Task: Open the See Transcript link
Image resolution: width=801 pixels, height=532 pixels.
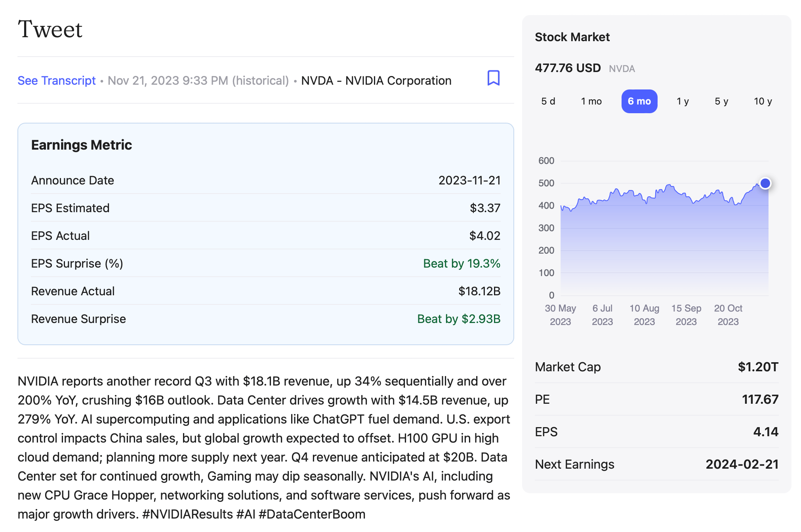Action: 57,80
